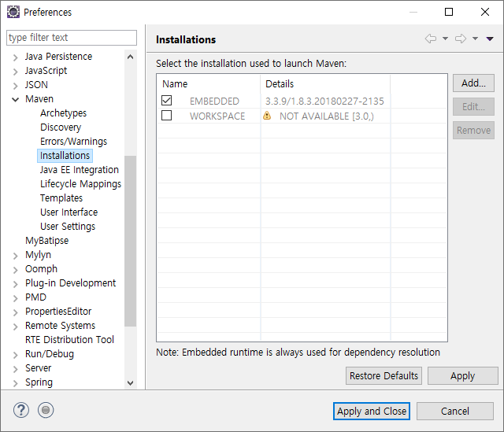
Task: Expand the Run/Debug tree node
Action: 15,355
